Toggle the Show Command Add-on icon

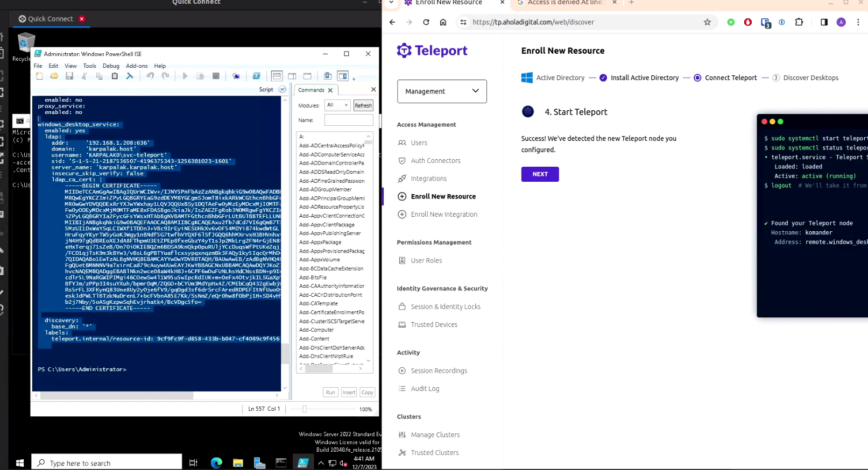343,76
